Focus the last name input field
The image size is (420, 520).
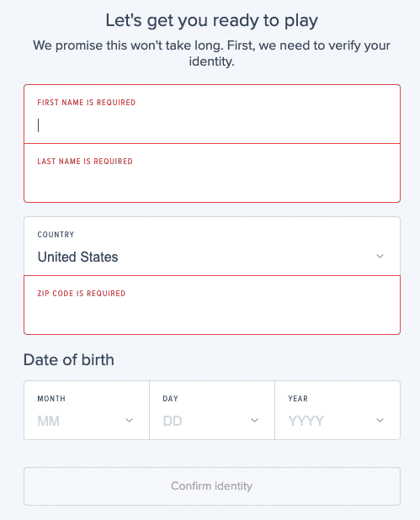tap(212, 173)
